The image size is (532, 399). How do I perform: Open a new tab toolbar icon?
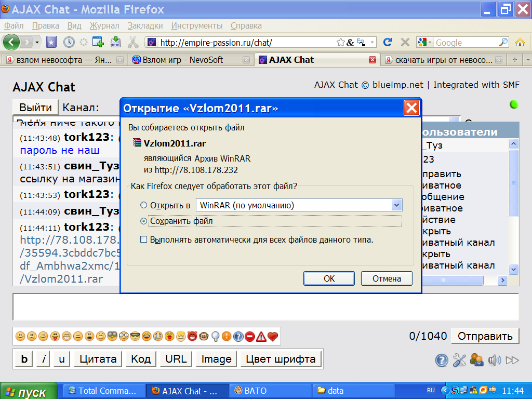(98, 42)
